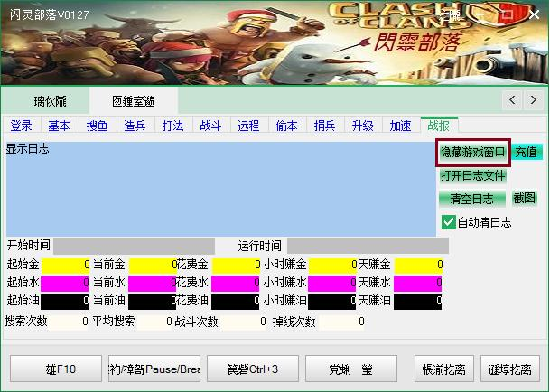
Task: Open the 登录 tab
Action: click(21, 126)
